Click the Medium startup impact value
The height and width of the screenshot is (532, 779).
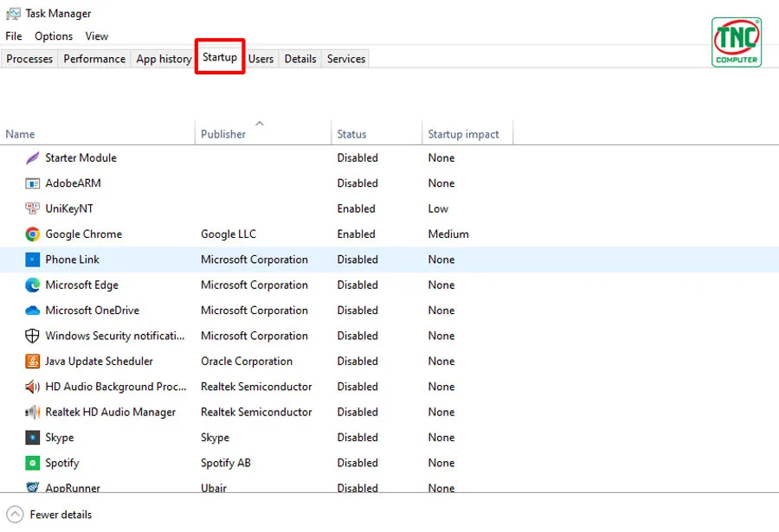click(448, 234)
